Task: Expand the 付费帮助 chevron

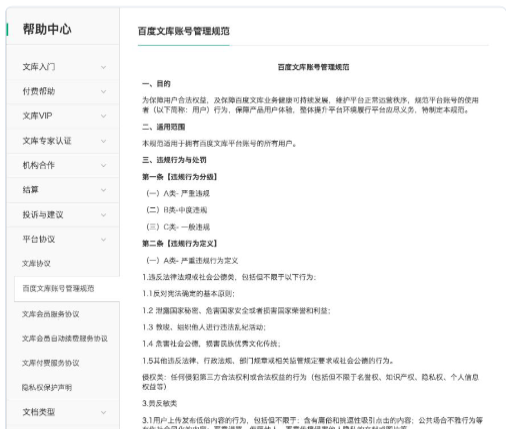Action: coord(103,91)
